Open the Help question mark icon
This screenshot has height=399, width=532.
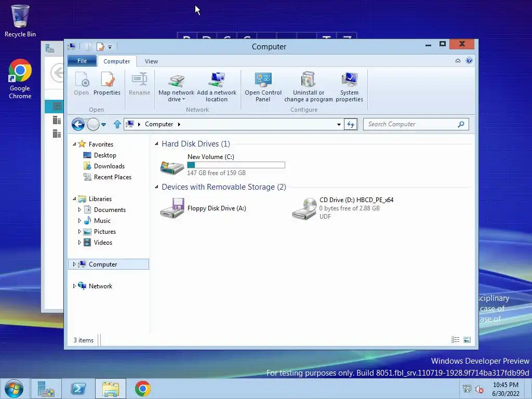469,60
